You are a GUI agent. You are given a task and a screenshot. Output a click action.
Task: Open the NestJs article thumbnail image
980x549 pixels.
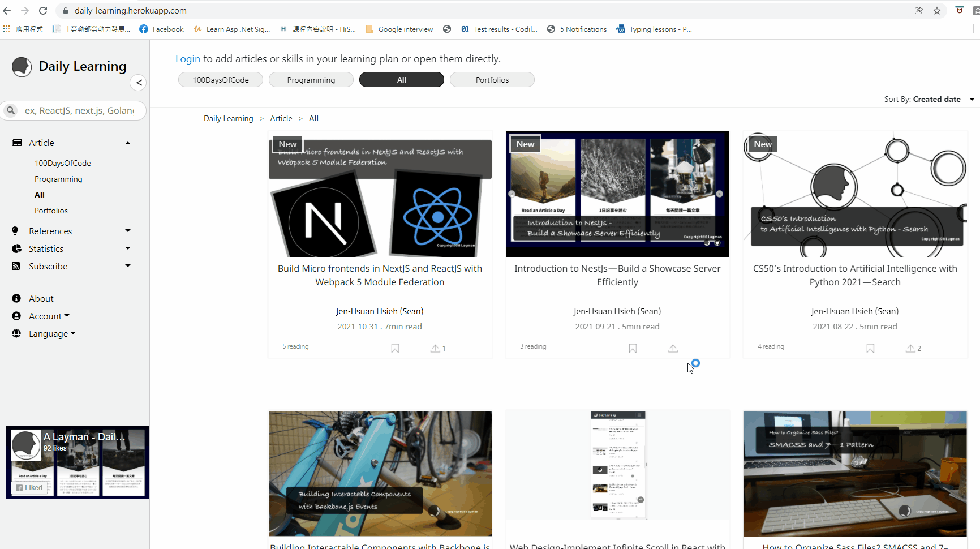point(618,194)
